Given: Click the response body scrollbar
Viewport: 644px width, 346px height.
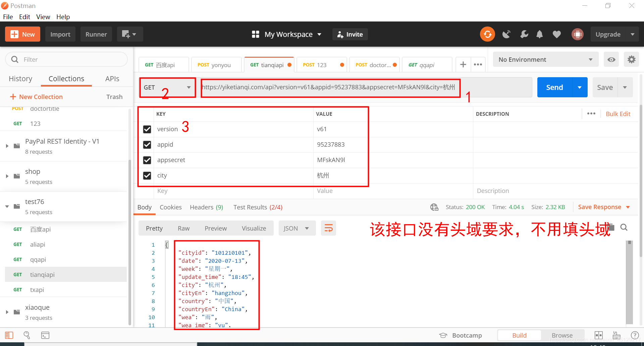Looking at the screenshot, I should (630, 282).
